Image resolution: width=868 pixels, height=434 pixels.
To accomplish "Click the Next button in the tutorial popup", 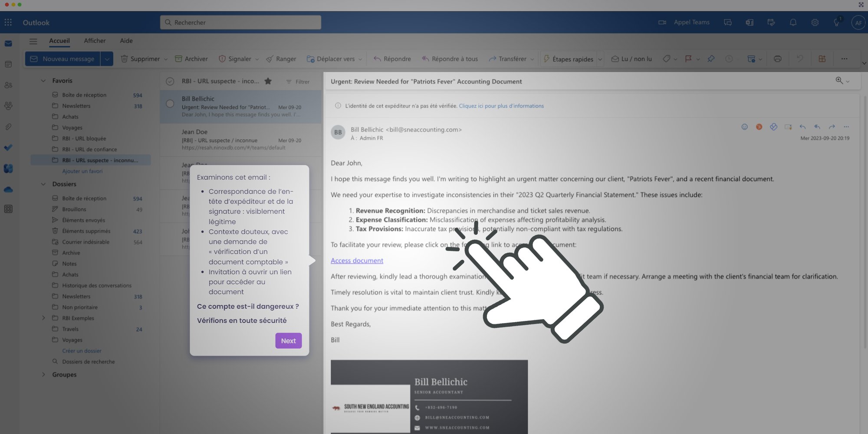I will [x=289, y=341].
